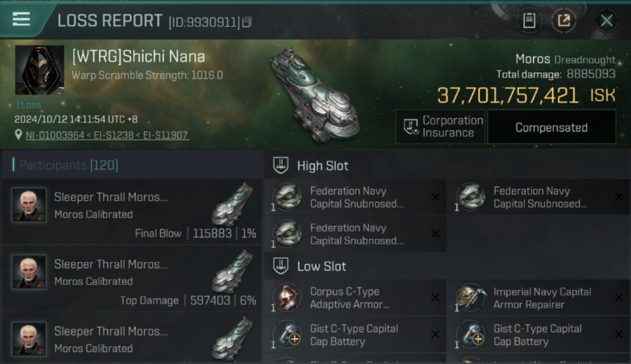This screenshot has width=631, height=364.
Task: Click the Imperial Navy Capital Armor Repairer icon
Action: pos(470,297)
